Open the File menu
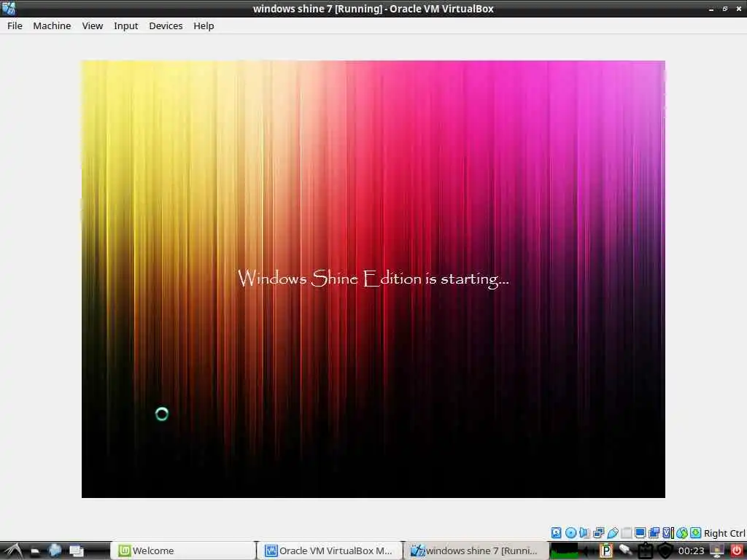The image size is (747, 560). (15, 26)
